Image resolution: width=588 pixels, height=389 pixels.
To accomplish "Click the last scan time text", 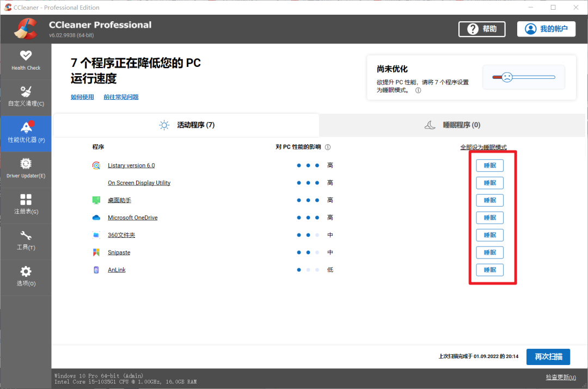I will [479, 356].
